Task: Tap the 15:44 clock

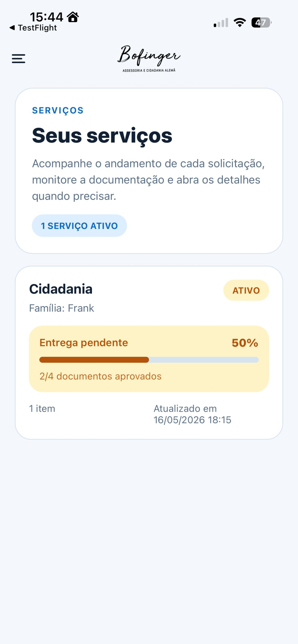Action: coord(46,17)
